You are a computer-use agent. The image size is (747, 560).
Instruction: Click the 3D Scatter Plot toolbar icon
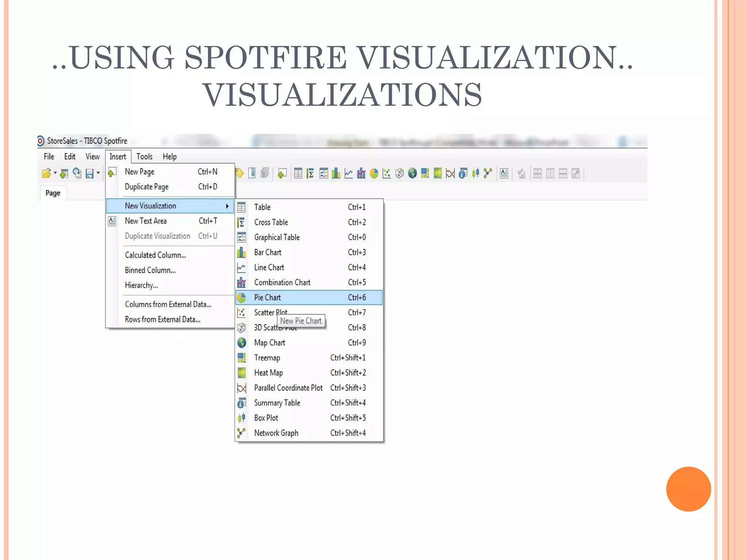pyautogui.click(x=399, y=174)
